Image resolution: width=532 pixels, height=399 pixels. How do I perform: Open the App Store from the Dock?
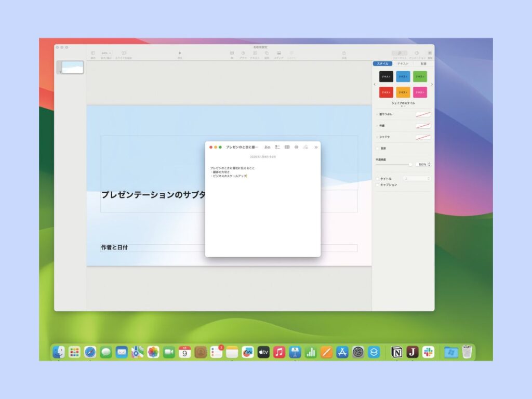coord(342,352)
